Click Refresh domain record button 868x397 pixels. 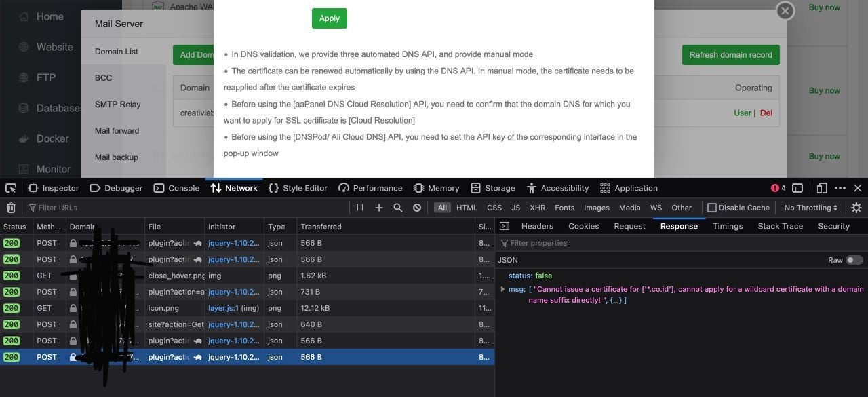(x=730, y=55)
